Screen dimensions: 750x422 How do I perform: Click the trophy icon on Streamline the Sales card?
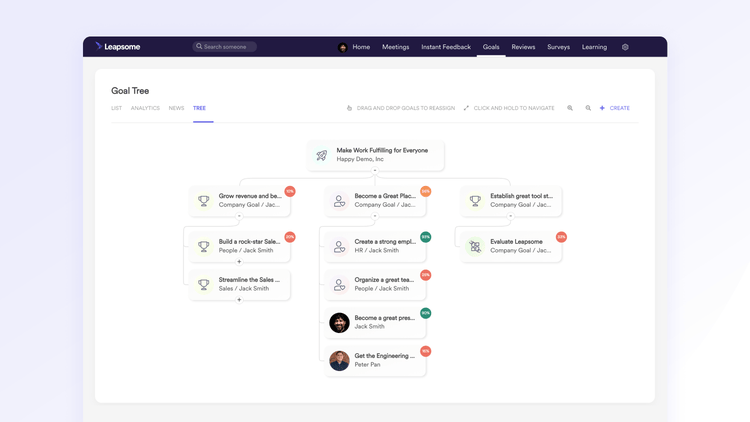pos(204,285)
